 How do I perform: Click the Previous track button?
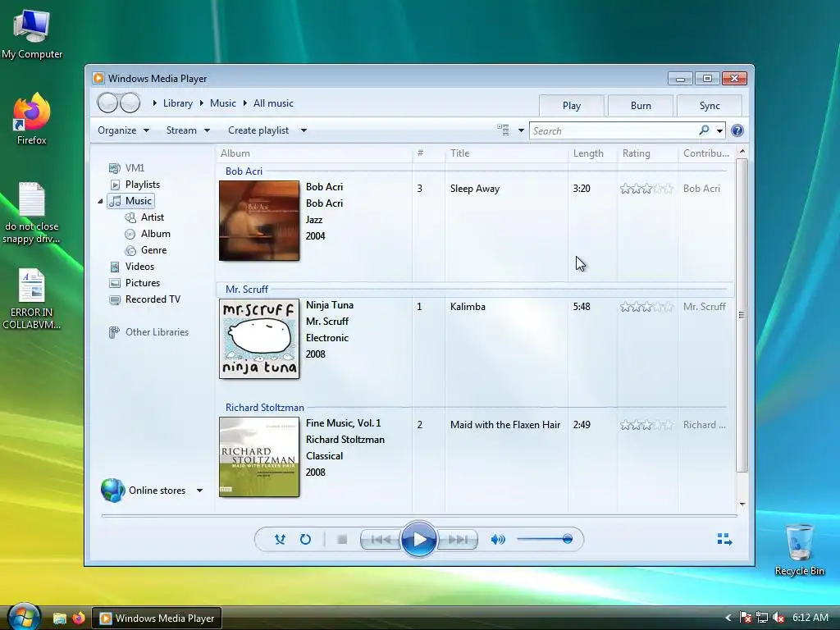pyautogui.click(x=381, y=540)
